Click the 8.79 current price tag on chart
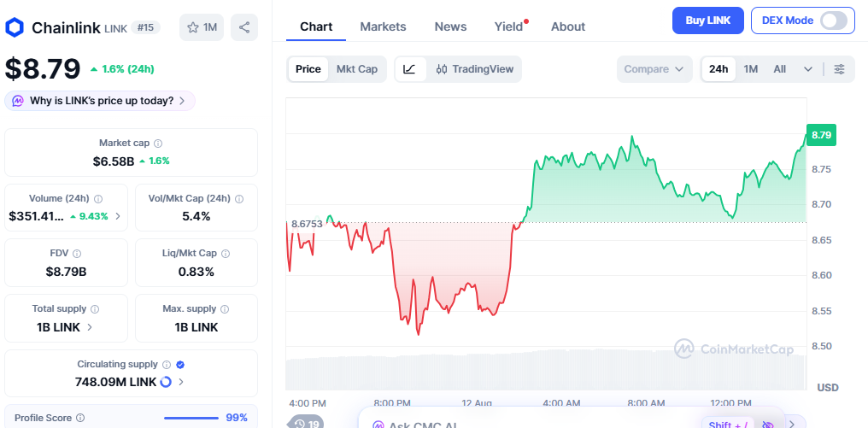Screen dimensions: 868x428 (x=821, y=135)
